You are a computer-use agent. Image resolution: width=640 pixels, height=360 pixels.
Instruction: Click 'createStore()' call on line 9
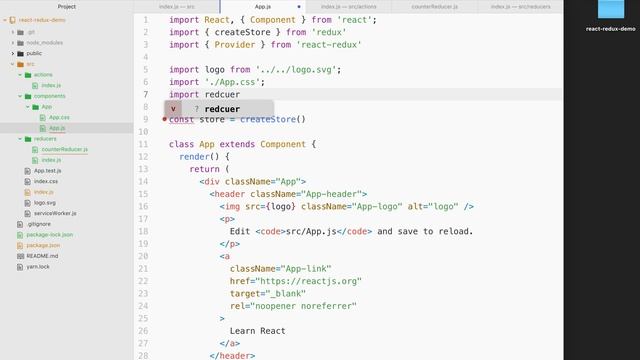pos(273,119)
